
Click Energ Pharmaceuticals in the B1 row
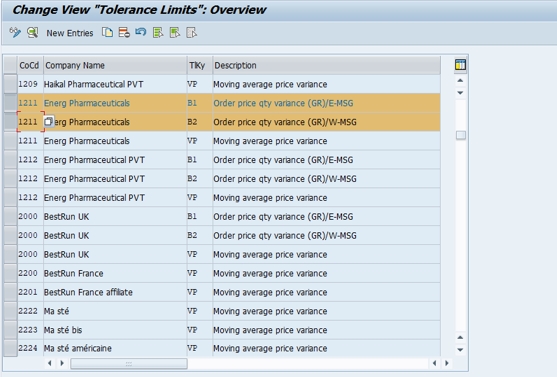point(87,103)
